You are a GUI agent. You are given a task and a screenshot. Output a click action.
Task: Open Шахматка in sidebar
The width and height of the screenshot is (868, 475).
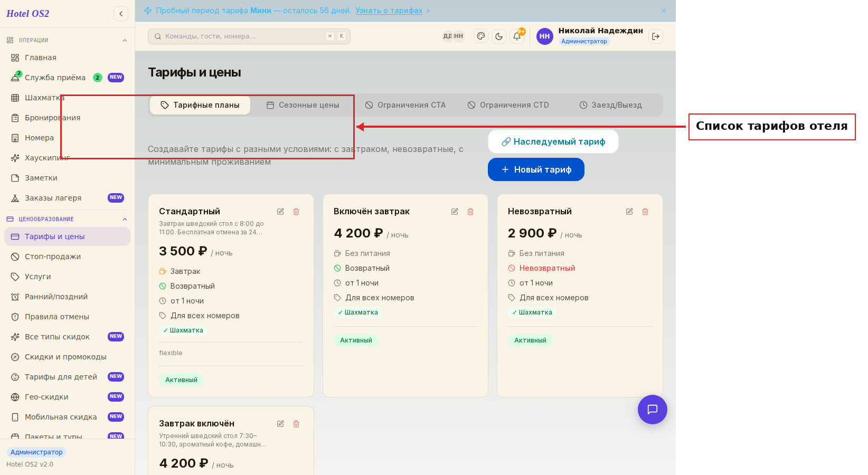pyautogui.click(x=67, y=98)
